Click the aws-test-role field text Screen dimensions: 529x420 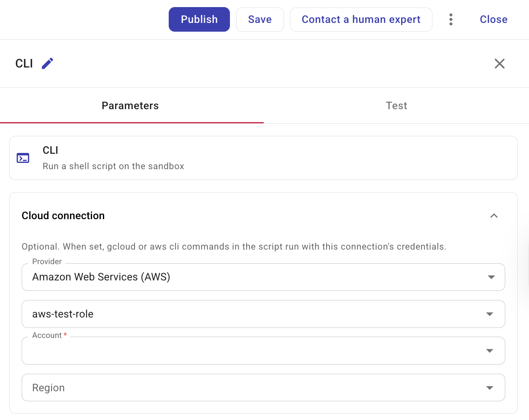[62, 314]
